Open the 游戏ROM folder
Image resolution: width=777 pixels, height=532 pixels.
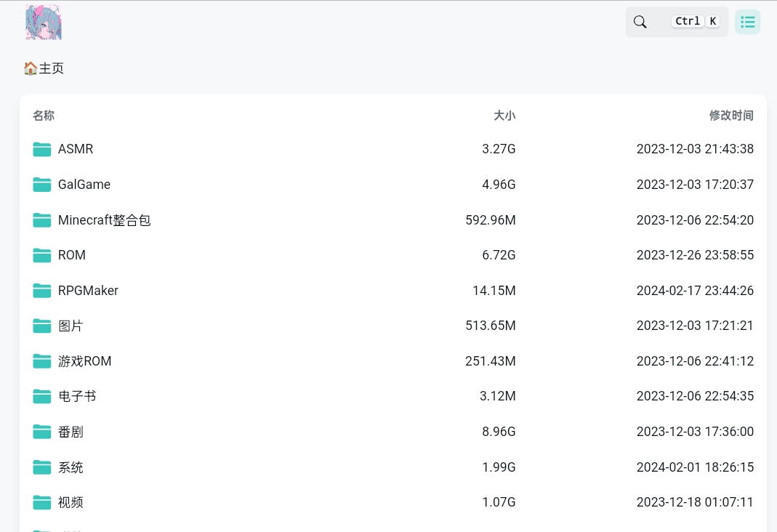coord(85,361)
